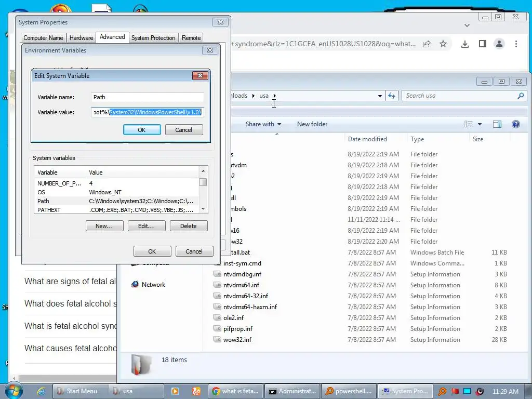Select ole2.inf file icon
This screenshot has width=532, height=399.
217,317
